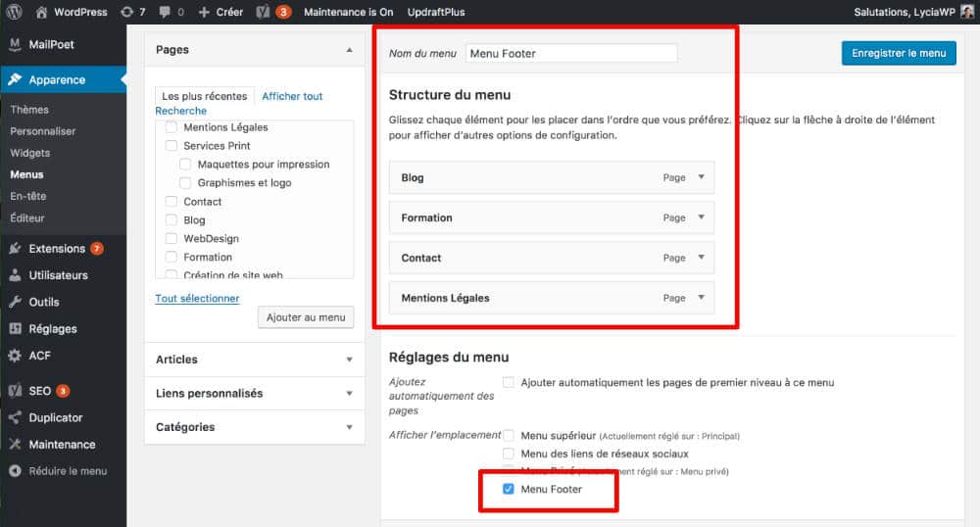Expand the Mentions Légales menu item arrow
This screenshot has width=980, height=527.
702,298
